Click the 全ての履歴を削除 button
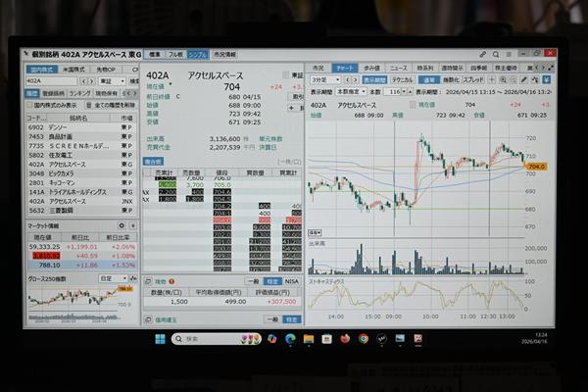The height and width of the screenshot is (392, 588). [x=110, y=104]
